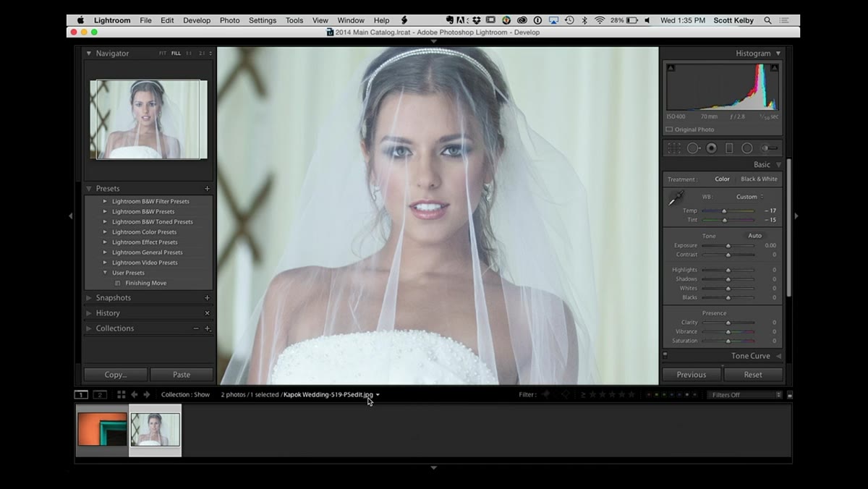The image size is (868, 489).
Task: Go back with the filmstrip left arrow
Action: click(135, 395)
